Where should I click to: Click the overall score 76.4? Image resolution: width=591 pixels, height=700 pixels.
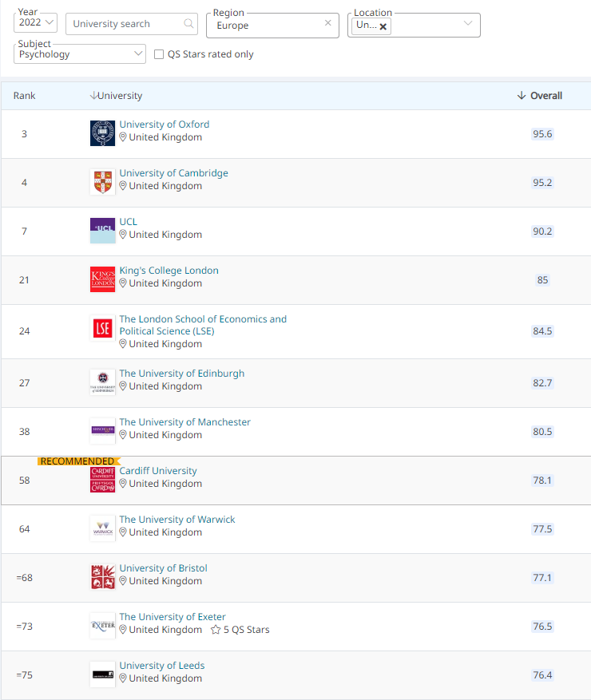pos(542,675)
